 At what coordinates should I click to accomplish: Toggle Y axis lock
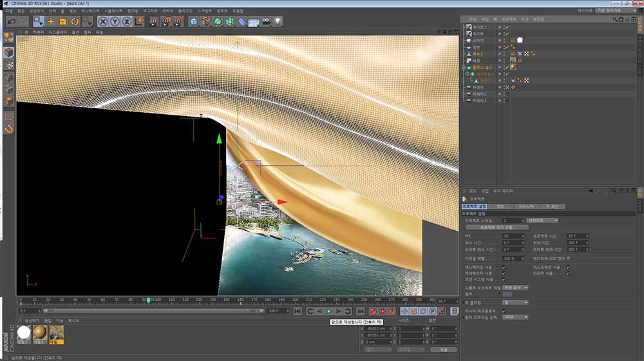tap(115, 21)
